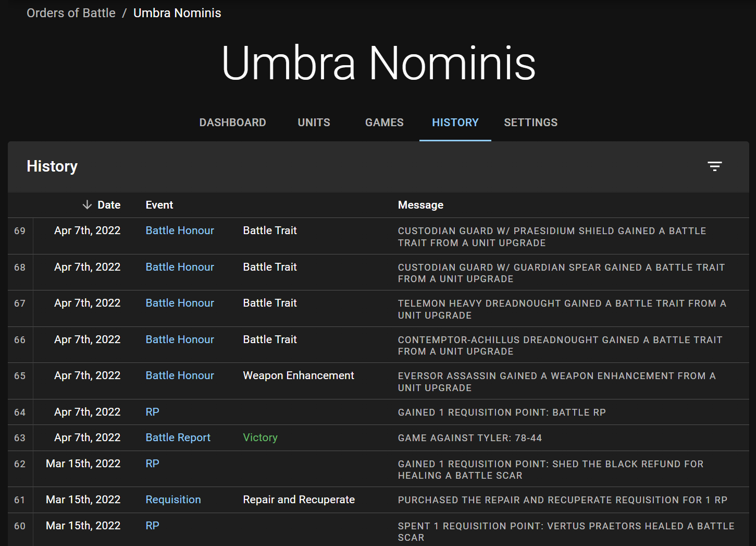
Task: Click Battle Honour link for Eversor Assassin
Action: click(180, 375)
